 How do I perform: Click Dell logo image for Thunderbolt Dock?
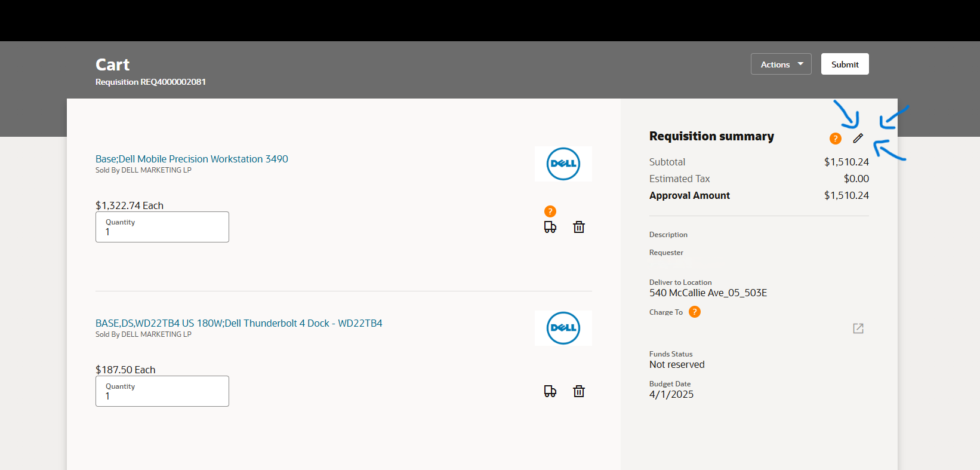click(x=563, y=328)
